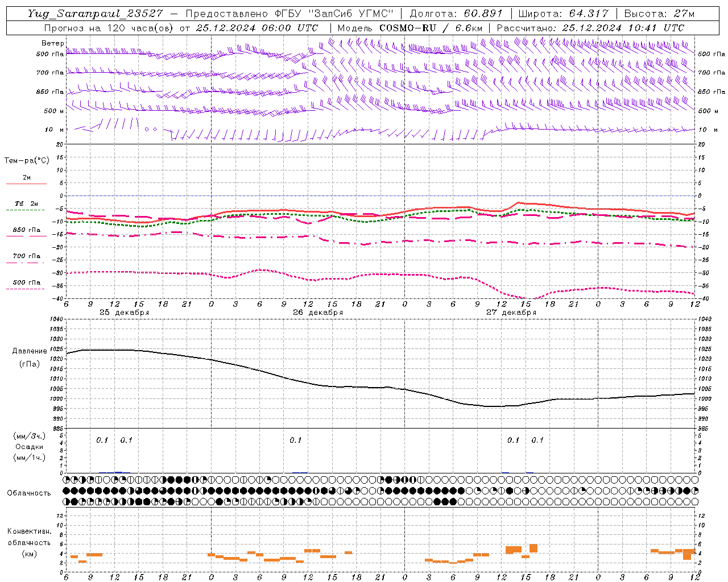Viewport: 728px width, 582px height.
Task: Click the station name Yug_Saranpaul_23527
Action: 95,14
